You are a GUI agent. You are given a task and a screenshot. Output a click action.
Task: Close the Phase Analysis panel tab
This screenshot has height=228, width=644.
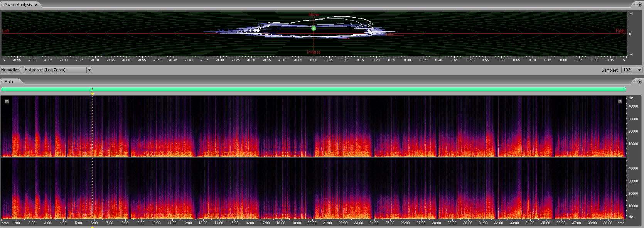tap(36, 5)
